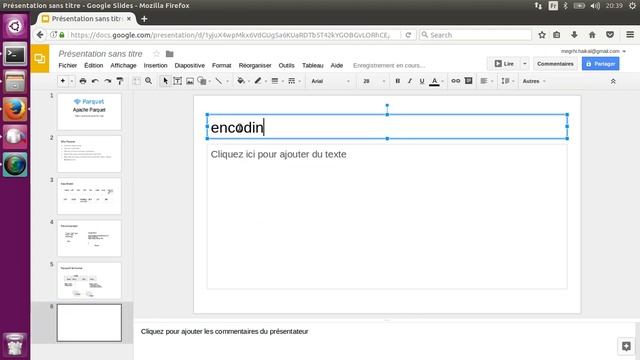The width and height of the screenshot is (640, 360).
Task: Open the text color picker
Action: tap(435, 81)
